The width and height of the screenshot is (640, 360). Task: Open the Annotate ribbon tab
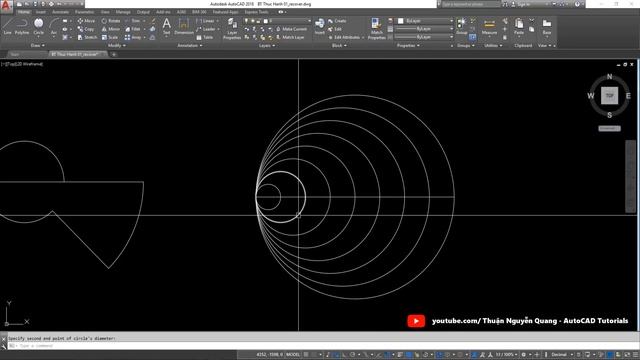point(60,12)
